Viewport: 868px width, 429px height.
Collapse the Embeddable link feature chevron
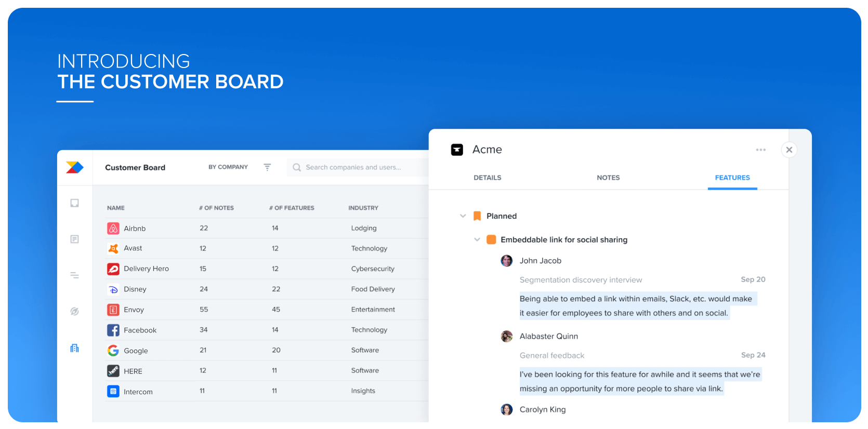click(x=477, y=239)
